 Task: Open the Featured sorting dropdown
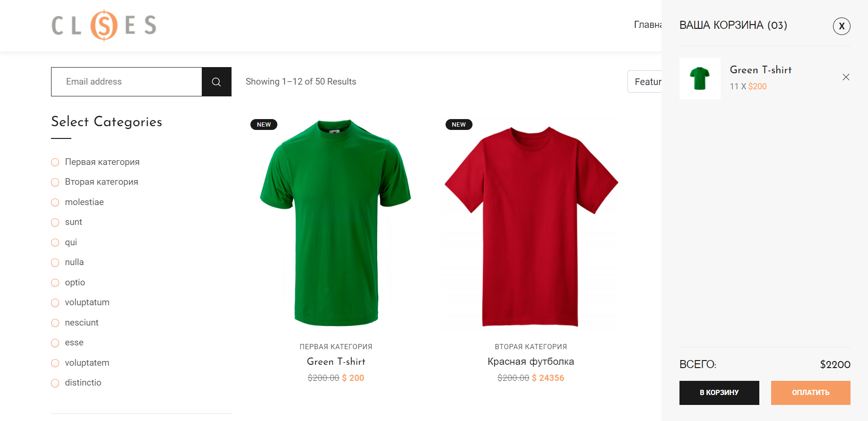tap(645, 82)
